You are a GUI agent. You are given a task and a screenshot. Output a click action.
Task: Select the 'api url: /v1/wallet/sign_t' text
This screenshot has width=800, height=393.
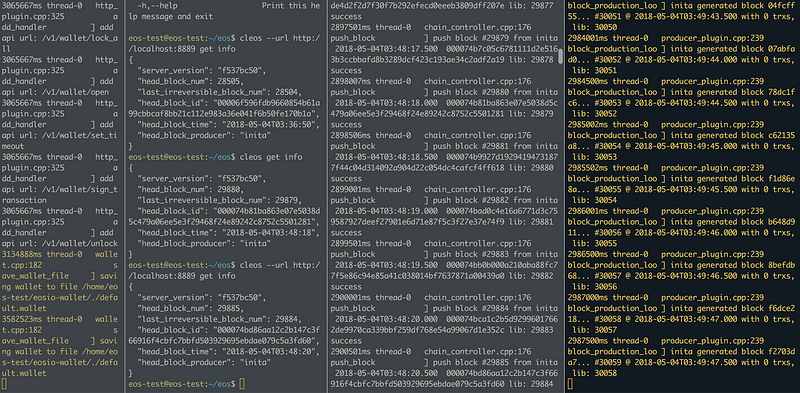click(60, 189)
